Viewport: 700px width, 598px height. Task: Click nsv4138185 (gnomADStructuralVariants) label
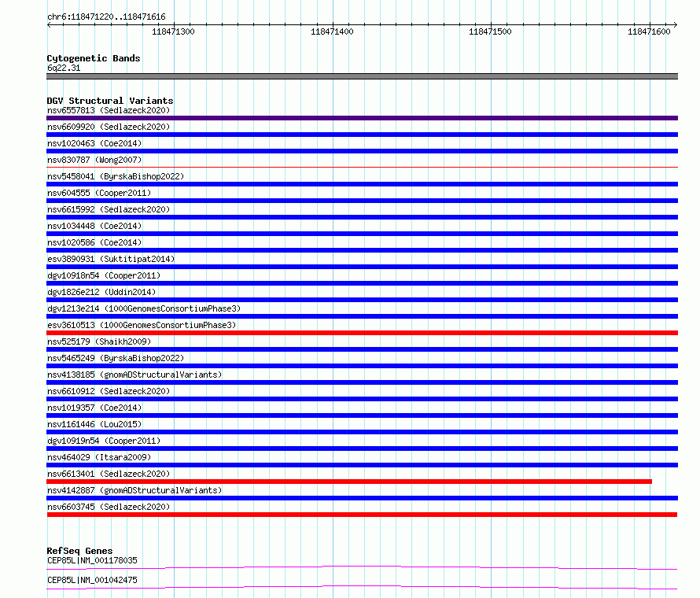click(134, 375)
